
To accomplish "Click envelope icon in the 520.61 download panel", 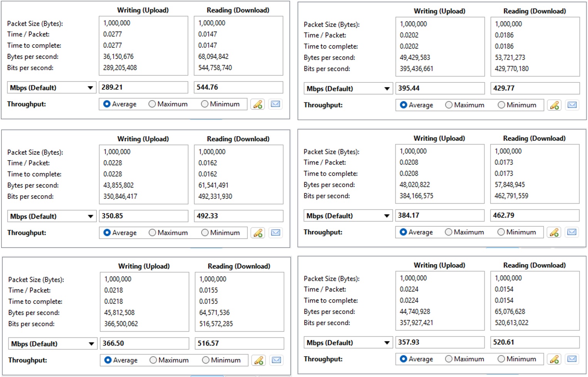I will (572, 359).
